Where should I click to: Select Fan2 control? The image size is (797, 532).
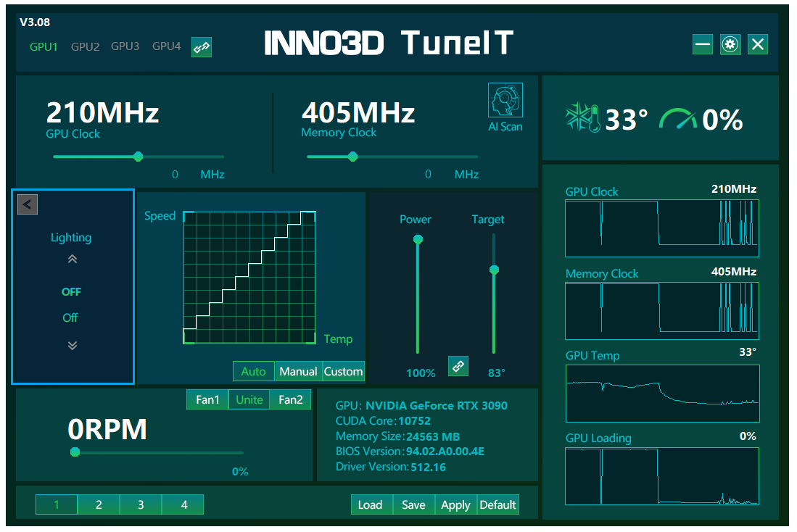(x=290, y=400)
